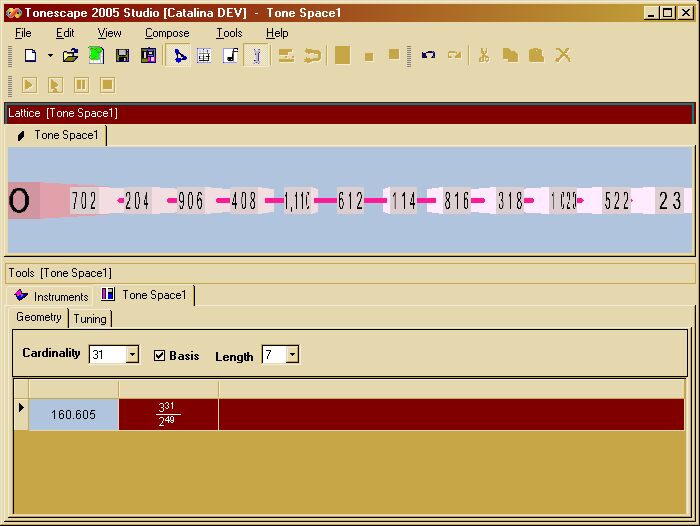The image size is (700, 526).
Task: Click the Tools [Tone Space1] panel header
Action: tap(350, 273)
